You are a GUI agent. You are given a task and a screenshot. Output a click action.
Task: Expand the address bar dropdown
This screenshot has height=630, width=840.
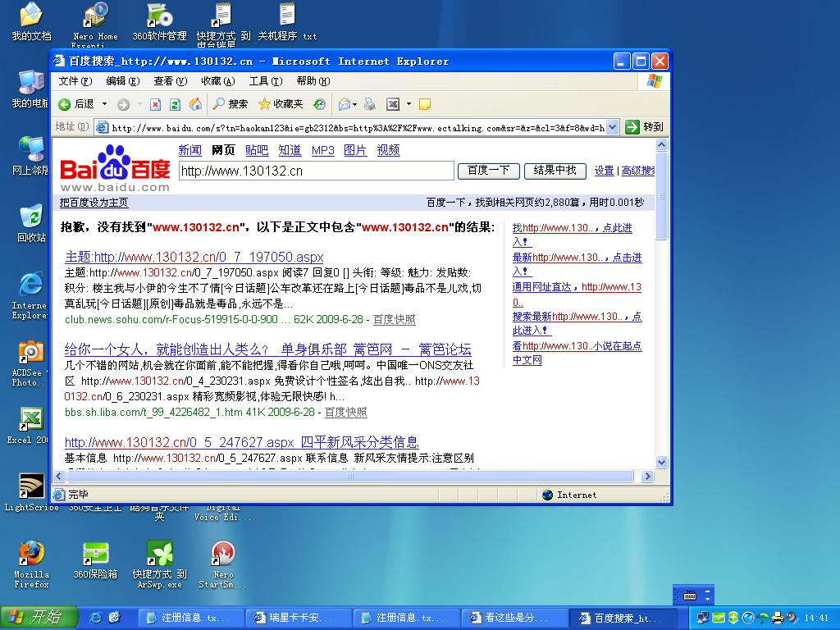click(x=613, y=127)
